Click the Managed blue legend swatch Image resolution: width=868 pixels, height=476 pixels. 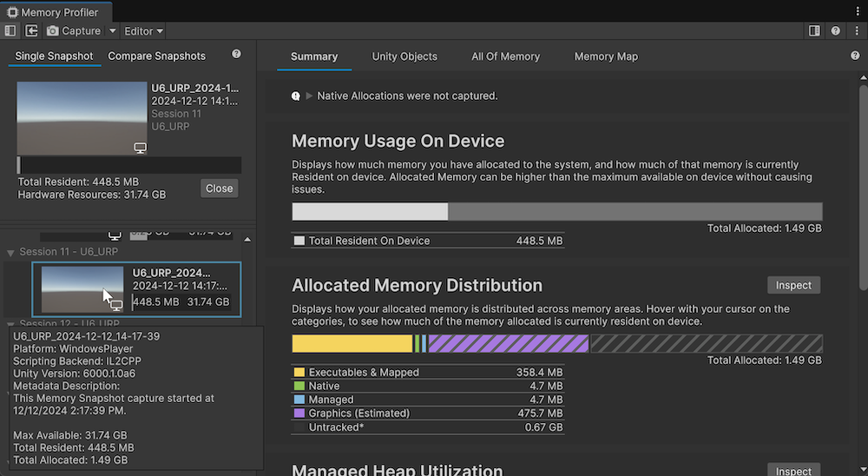pos(299,400)
